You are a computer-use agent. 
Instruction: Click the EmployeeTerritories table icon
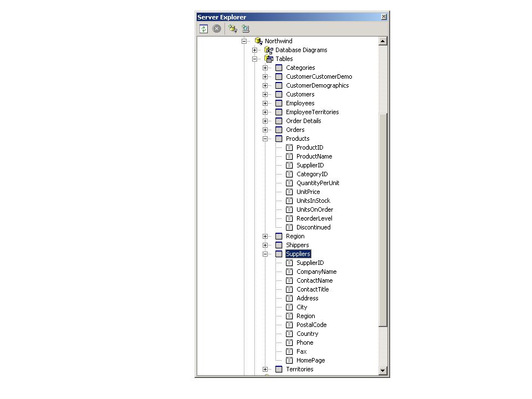[279, 112]
